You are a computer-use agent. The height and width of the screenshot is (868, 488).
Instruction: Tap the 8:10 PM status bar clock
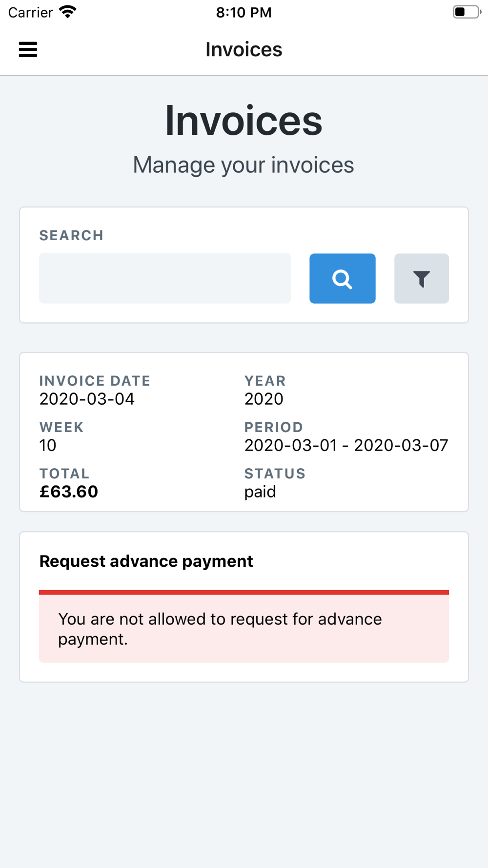tap(244, 12)
